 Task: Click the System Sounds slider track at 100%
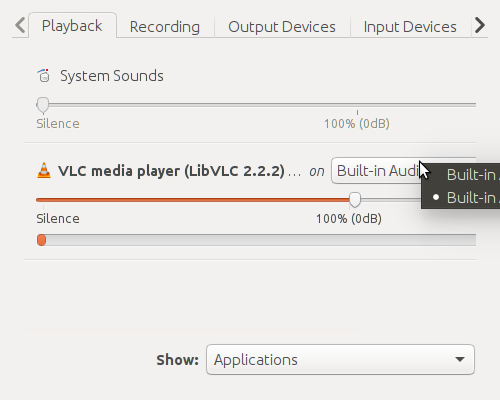(x=357, y=105)
